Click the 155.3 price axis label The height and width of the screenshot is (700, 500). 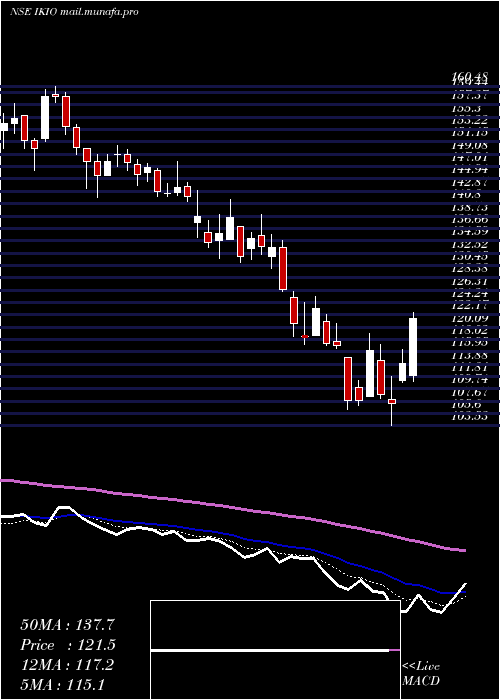click(466, 108)
